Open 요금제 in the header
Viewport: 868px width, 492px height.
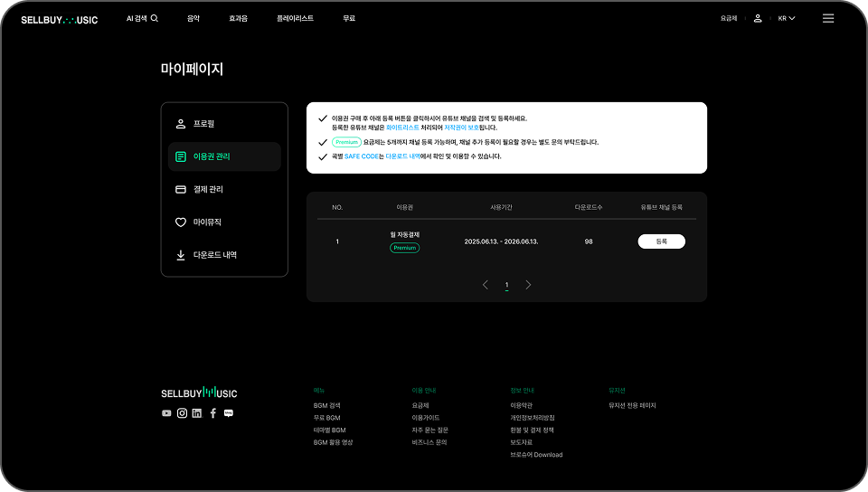[729, 18]
